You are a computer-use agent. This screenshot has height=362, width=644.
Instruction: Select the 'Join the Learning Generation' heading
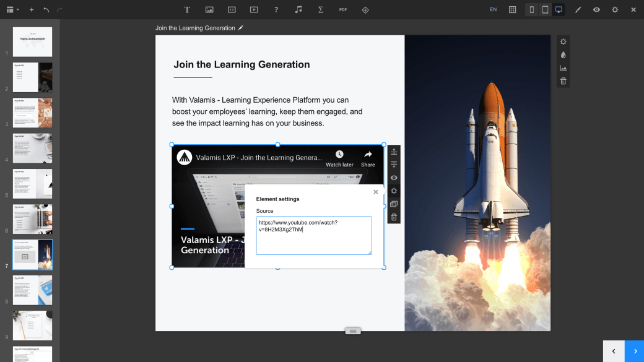click(x=241, y=64)
